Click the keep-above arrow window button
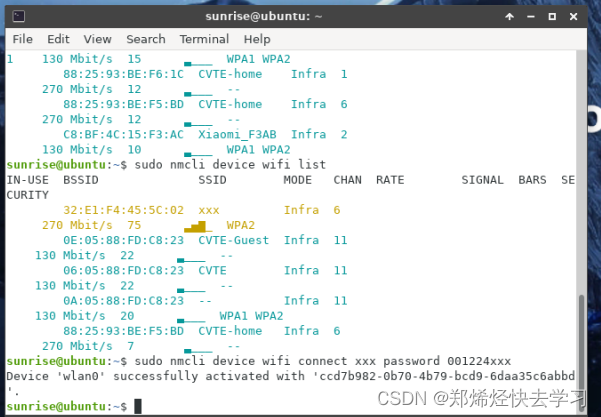 pos(509,16)
